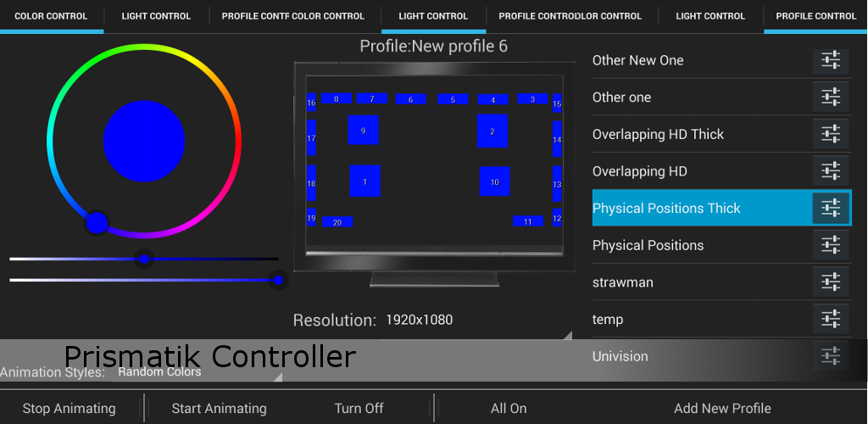Viewport: 868px width, 424px height.
Task: Open the Animation Styles dropdown, Random Colors
Action: [199, 372]
